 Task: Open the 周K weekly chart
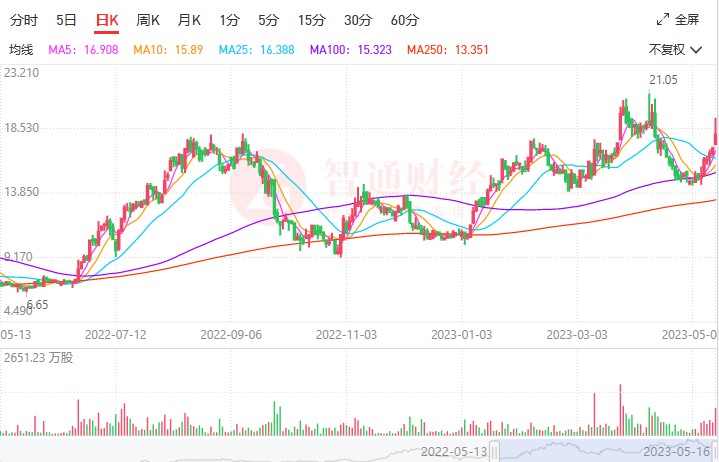148,20
